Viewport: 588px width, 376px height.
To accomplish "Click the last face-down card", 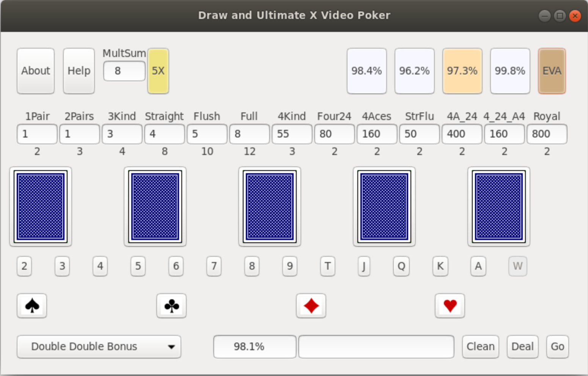I will 499,207.
